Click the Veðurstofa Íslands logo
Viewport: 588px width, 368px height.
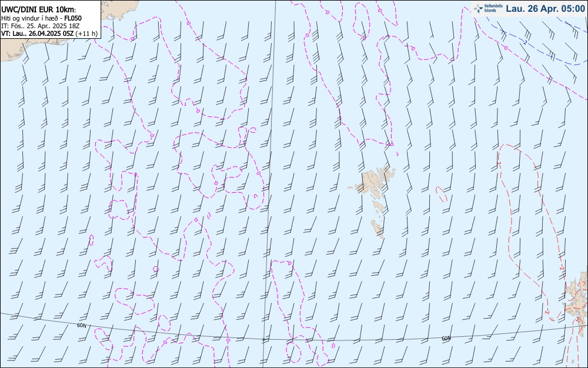(488, 8)
